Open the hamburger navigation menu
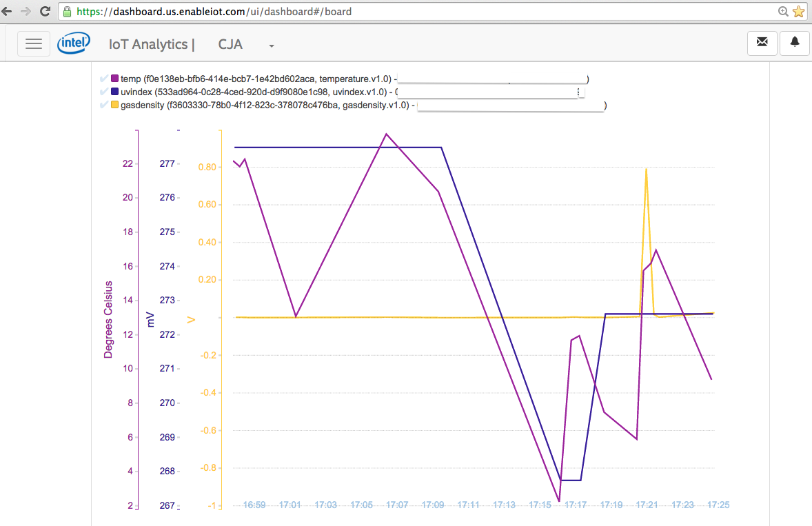The image size is (812, 526). click(33, 43)
